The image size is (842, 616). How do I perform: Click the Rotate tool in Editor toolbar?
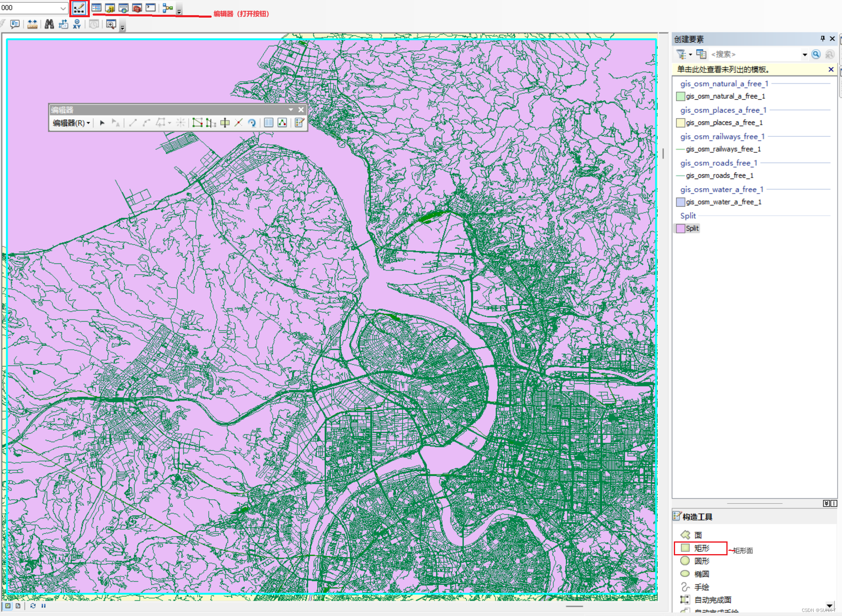252,123
